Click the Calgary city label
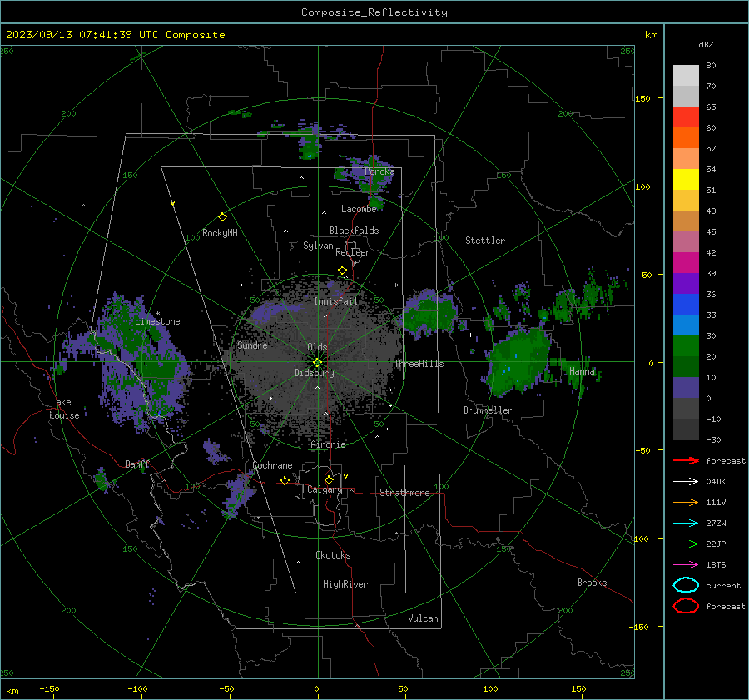The image size is (749, 700). coord(325,489)
